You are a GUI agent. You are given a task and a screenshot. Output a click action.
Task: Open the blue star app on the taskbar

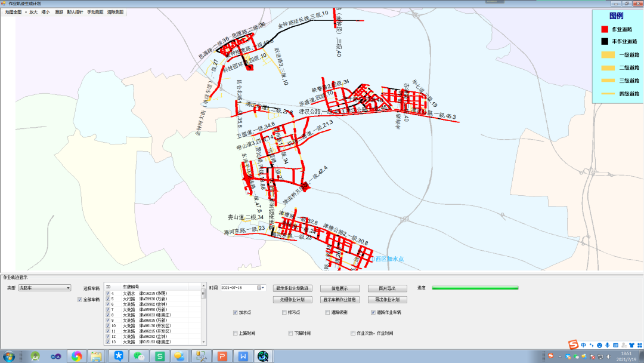[119, 356]
